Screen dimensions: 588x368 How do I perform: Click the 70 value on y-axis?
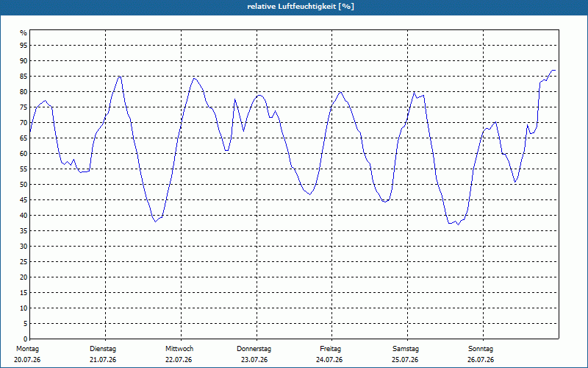tap(24, 123)
